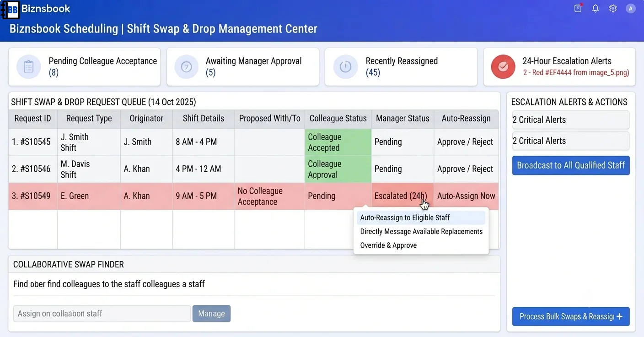Screen dimensions: 644x337
Task: Open the second 2 Critical Alerts item
Action: point(571,141)
